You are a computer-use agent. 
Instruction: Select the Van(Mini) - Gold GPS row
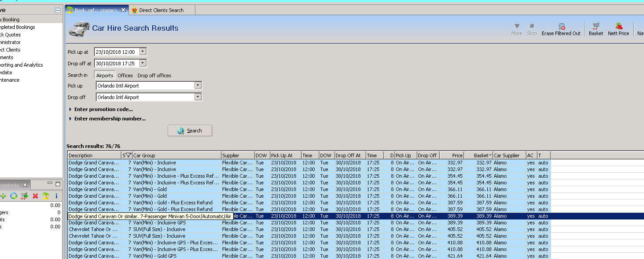tap(309, 256)
